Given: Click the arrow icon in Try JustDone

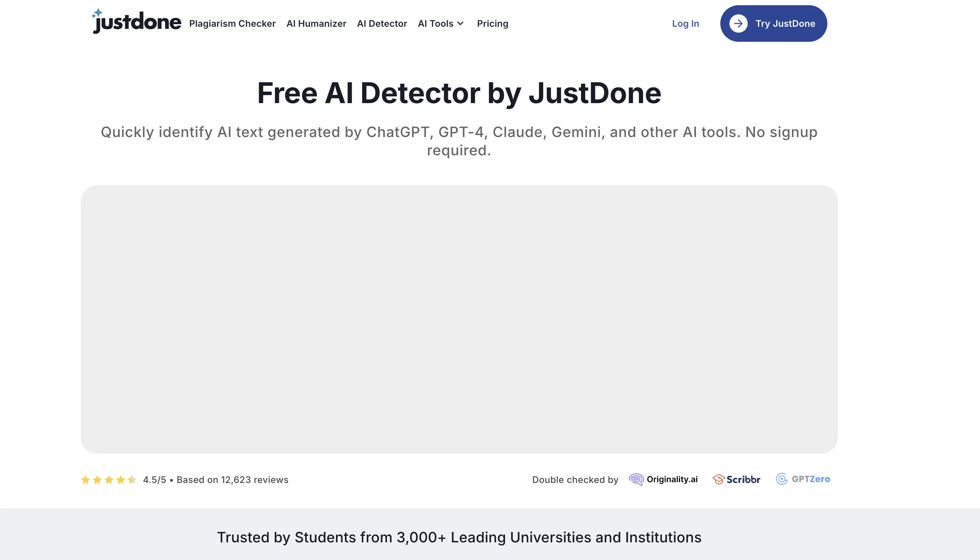Looking at the screenshot, I should (738, 23).
